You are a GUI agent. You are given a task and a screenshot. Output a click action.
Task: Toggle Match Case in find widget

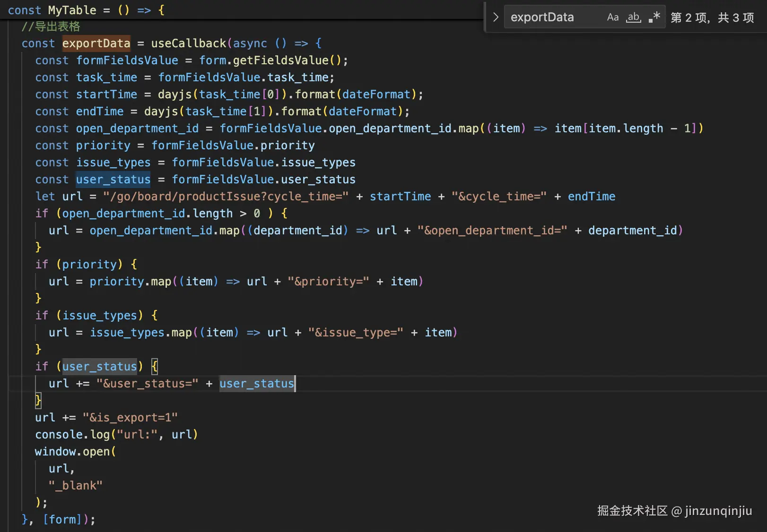pos(613,17)
